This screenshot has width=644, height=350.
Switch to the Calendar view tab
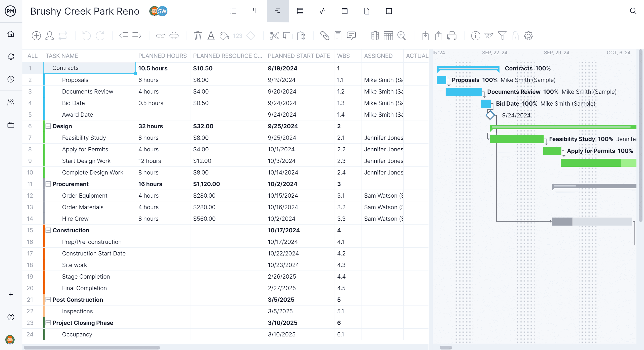coord(344,11)
